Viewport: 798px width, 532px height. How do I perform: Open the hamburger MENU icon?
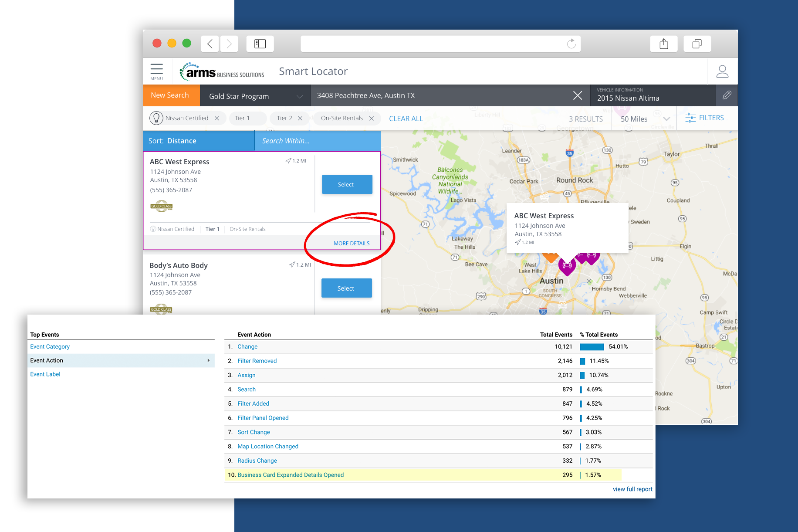pos(156,71)
